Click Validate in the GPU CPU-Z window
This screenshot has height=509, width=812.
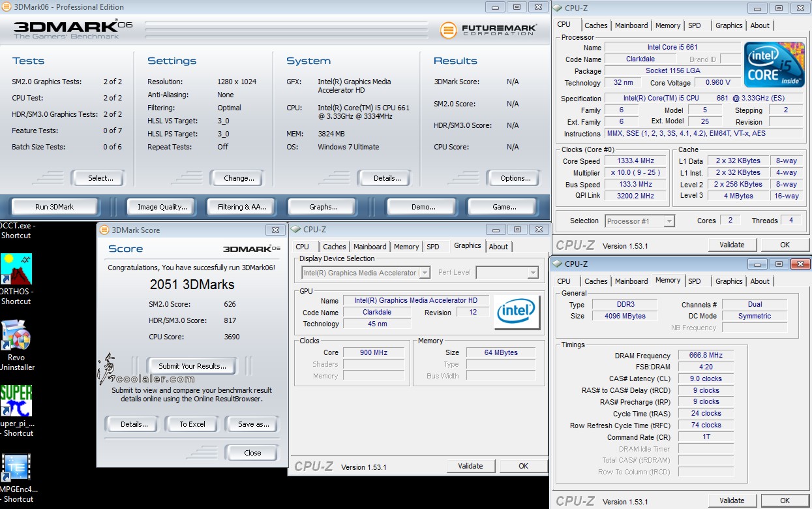[470, 466]
